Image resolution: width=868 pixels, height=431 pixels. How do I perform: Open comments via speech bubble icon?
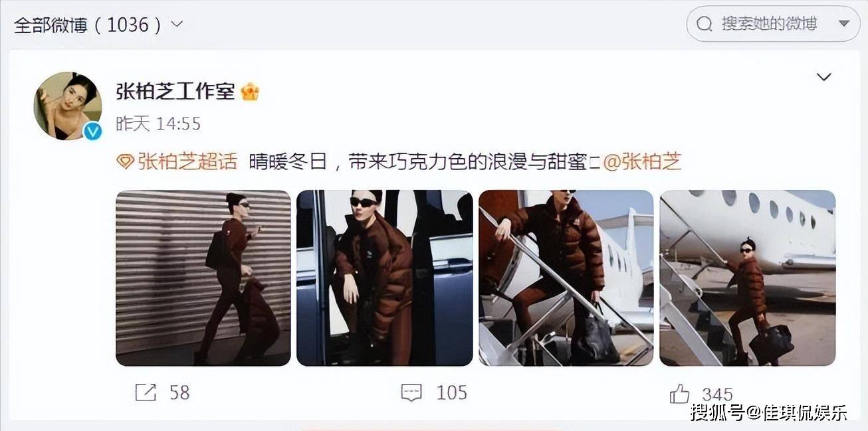[x=411, y=392]
